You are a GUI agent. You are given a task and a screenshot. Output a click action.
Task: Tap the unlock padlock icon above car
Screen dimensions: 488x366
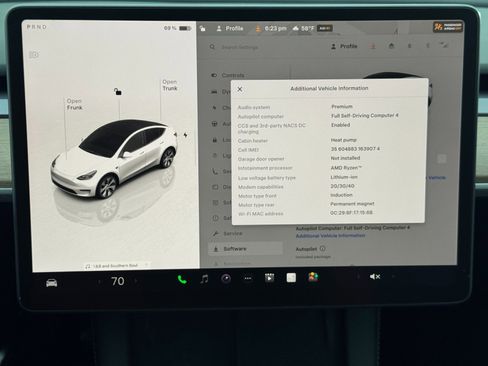tap(118, 91)
